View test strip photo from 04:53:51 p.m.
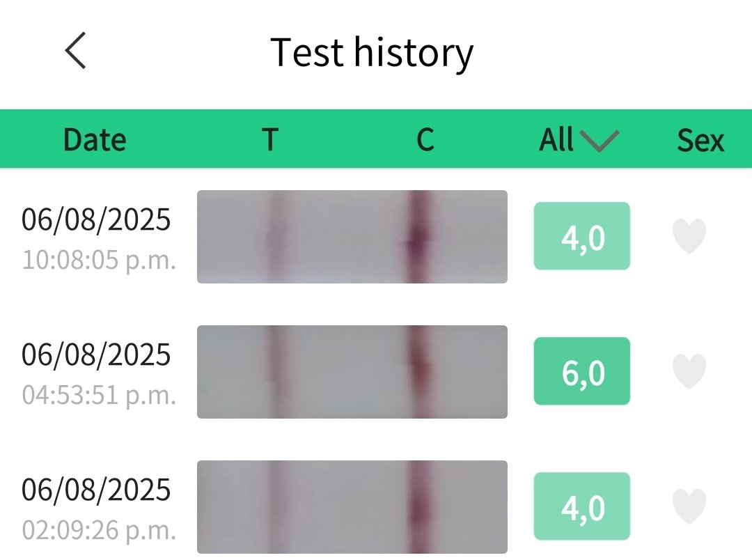 click(352, 372)
